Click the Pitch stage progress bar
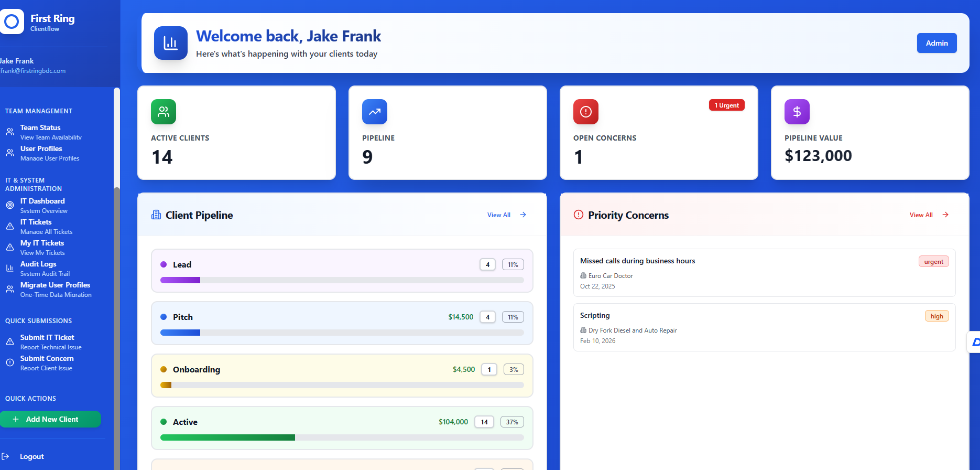The height and width of the screenshot is (470, 980). tap(342, 333)
